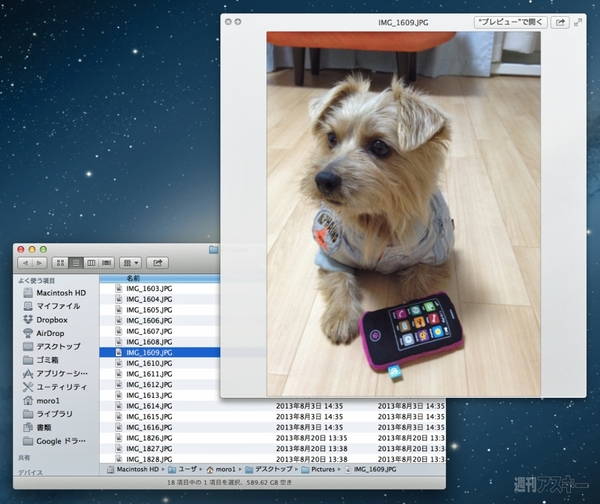This screenshot has height=504, width=600.
Task: Switch Finder to column view
Action: click(x=91, y=262)
